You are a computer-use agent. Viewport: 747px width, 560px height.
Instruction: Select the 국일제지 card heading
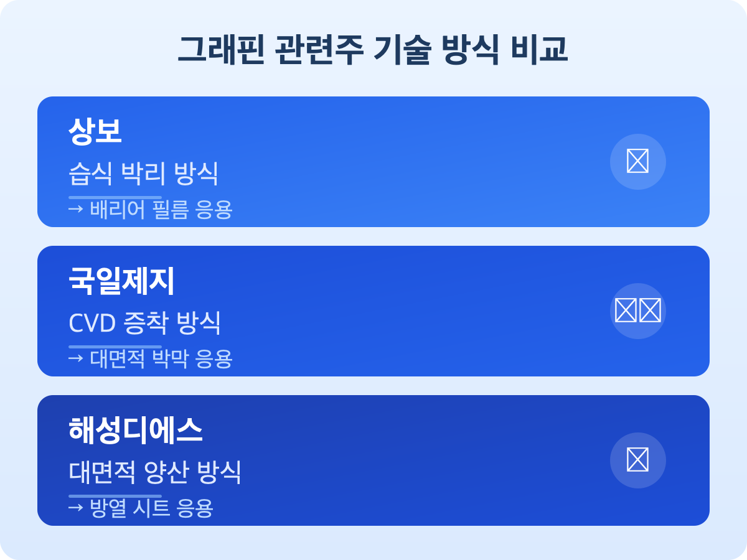click(x=121, y=281)
